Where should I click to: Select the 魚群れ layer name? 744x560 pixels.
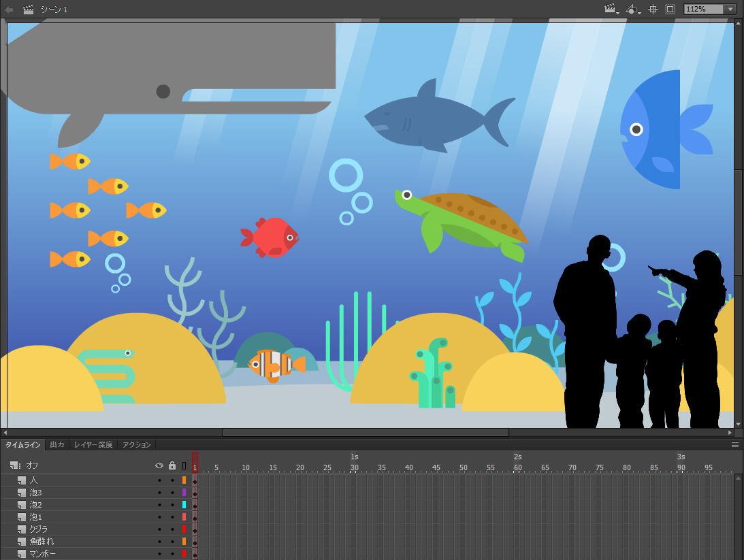[42, 542]
